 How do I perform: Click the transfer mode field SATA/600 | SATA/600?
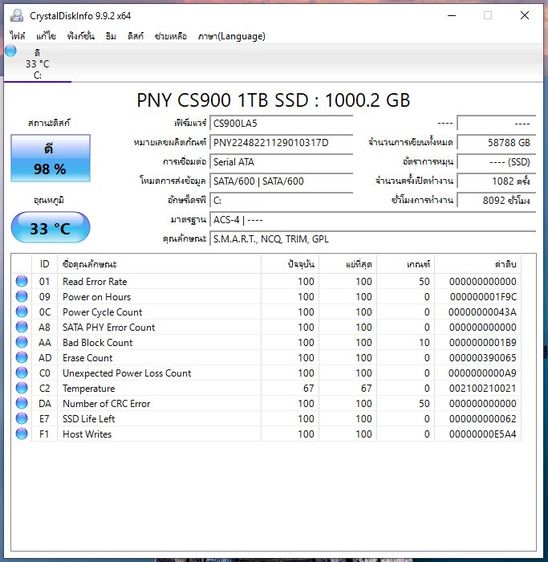pyautogui.click(x=281, y=181)
